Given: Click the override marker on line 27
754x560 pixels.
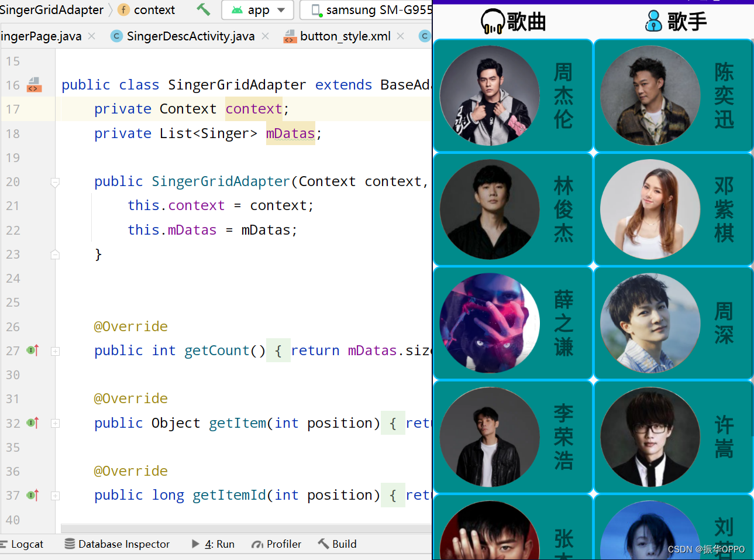Looking at the screenshot, I should click(x=33, y=351).
